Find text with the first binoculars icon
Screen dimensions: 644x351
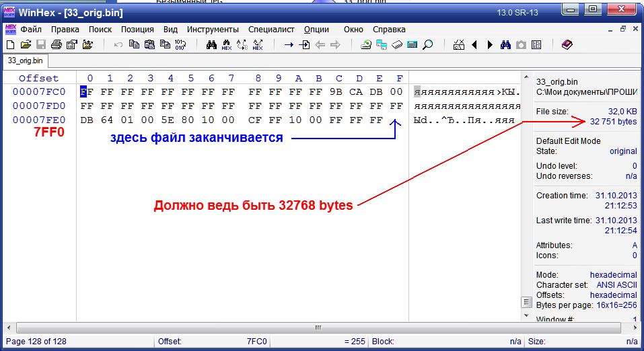(x=211, y=45)
